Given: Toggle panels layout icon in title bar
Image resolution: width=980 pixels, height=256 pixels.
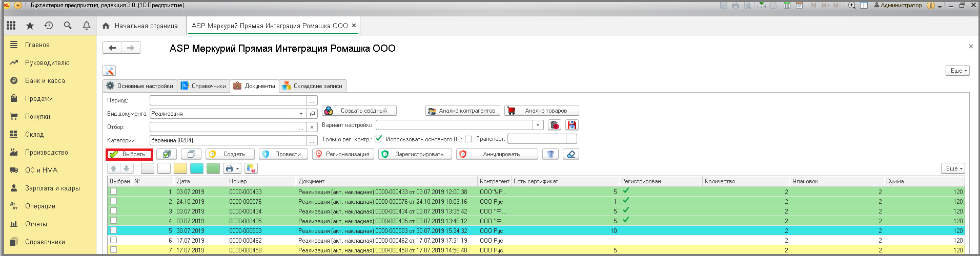Looking at the screenshot, I should [864, 5].
